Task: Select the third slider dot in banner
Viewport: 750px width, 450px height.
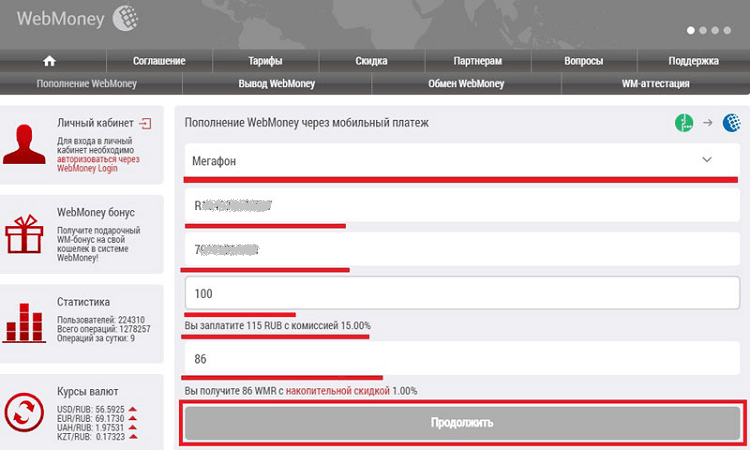Action: click(715, 30)
